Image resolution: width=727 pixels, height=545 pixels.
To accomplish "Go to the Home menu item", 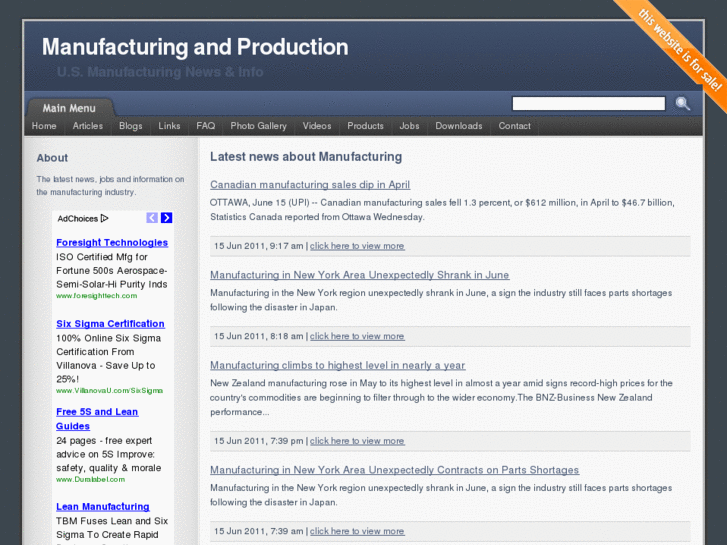I will pyautogui.click(x=44, y=126).
